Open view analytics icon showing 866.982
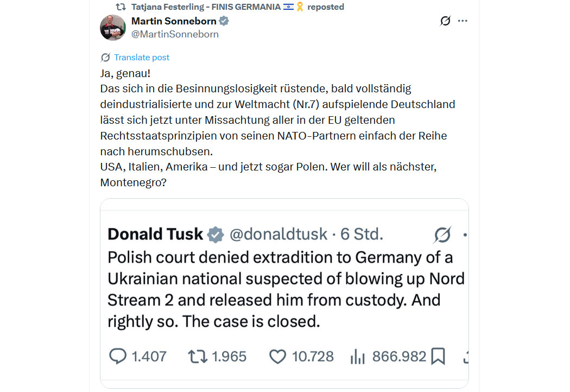 pos(357,356)
